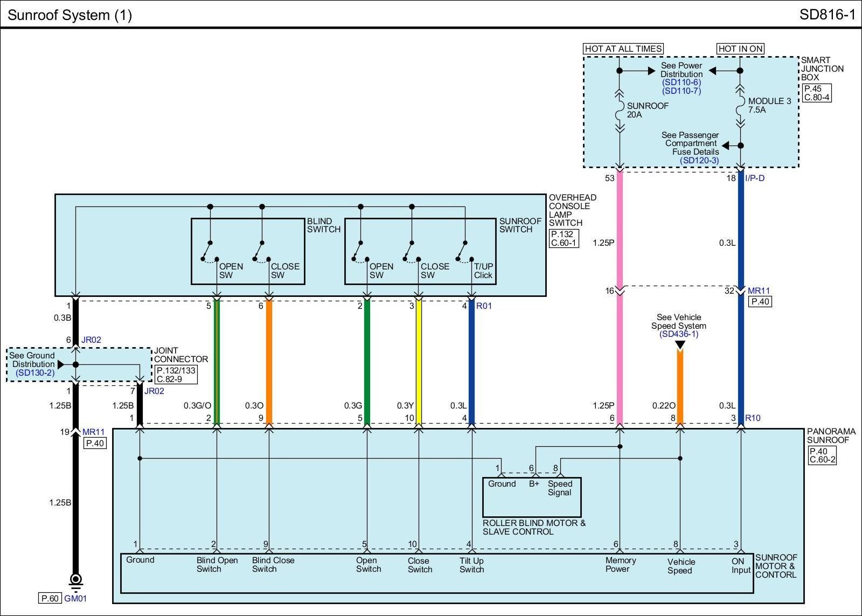
Task: Open the SD110-7 reference link
Action: click(682, 91)
